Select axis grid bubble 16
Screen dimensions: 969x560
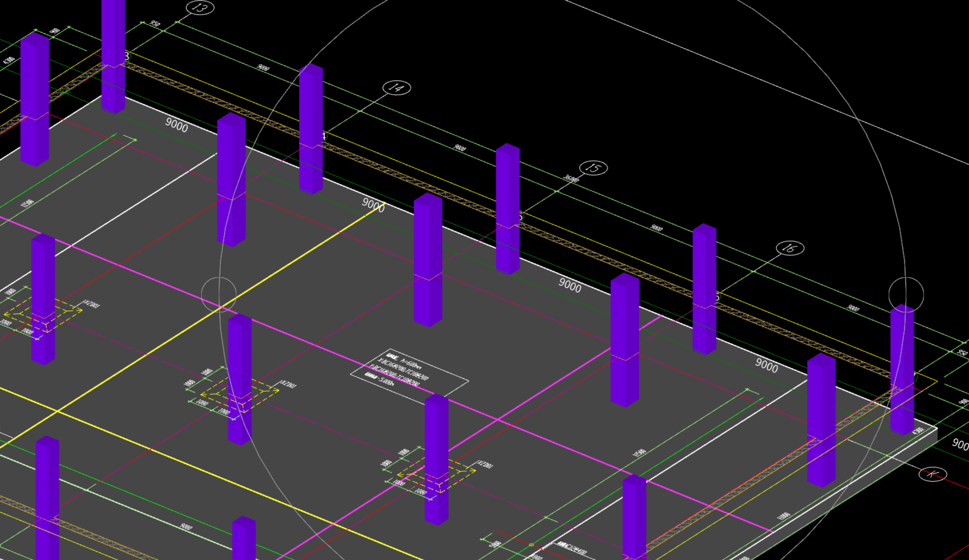tap(790, 248)
